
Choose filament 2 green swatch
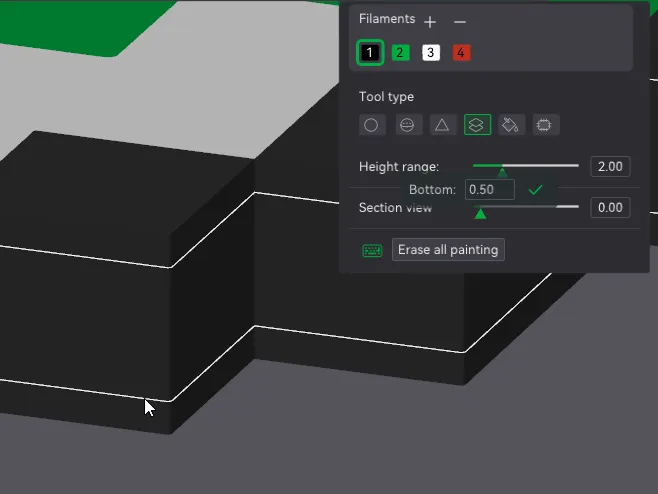click(x=400, y=53)
